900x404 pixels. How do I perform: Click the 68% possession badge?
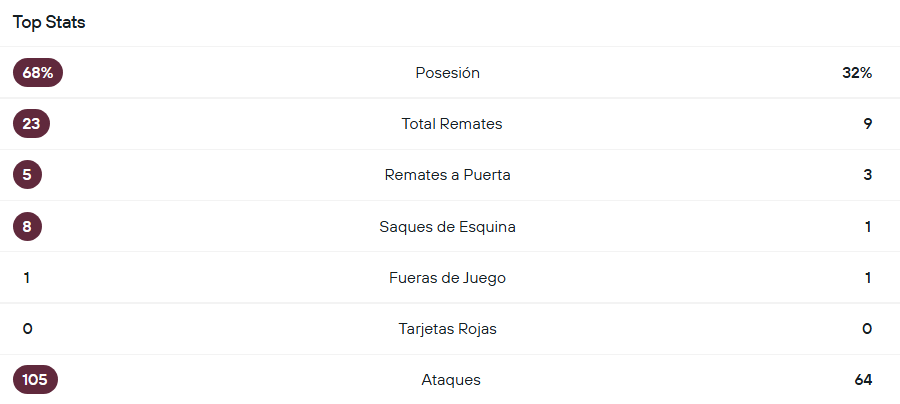click(x=38, y=73)
